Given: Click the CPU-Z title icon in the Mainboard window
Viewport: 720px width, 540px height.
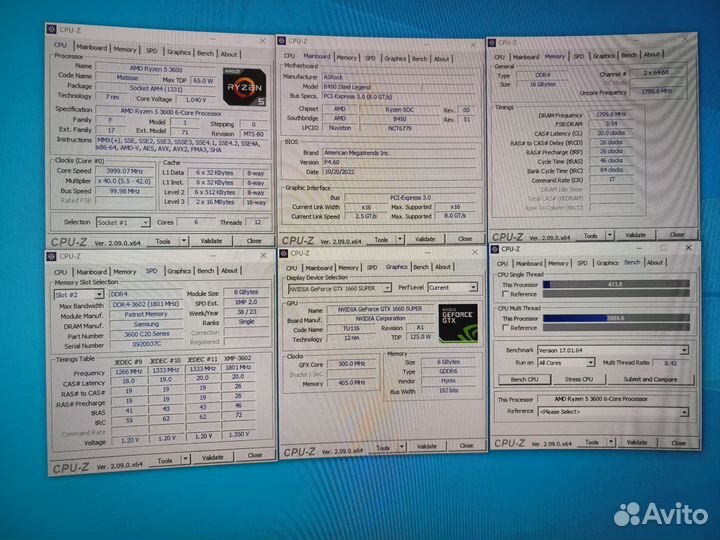Looking at the screenshot, I should (x=281, y=41).
